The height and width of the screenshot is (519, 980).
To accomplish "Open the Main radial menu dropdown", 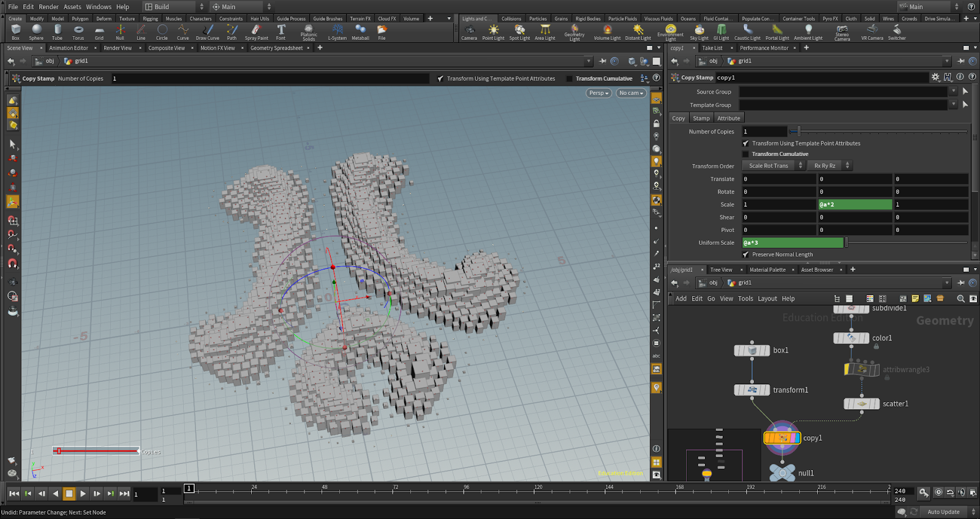I will click(242, 7).
